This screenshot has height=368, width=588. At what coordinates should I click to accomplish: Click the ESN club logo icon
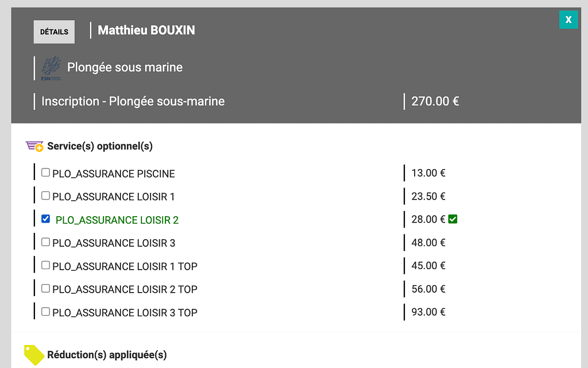(51, 68)
